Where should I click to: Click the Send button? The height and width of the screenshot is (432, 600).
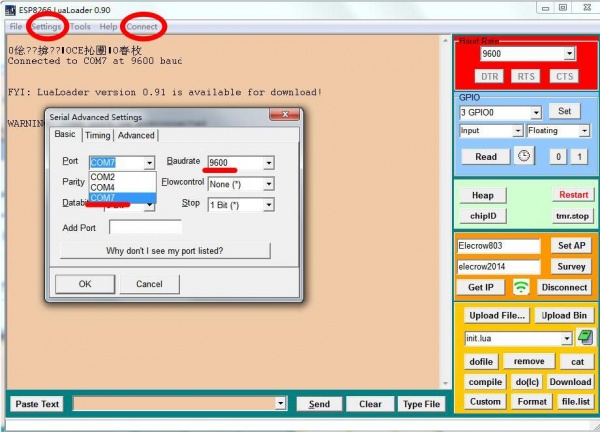319,404
